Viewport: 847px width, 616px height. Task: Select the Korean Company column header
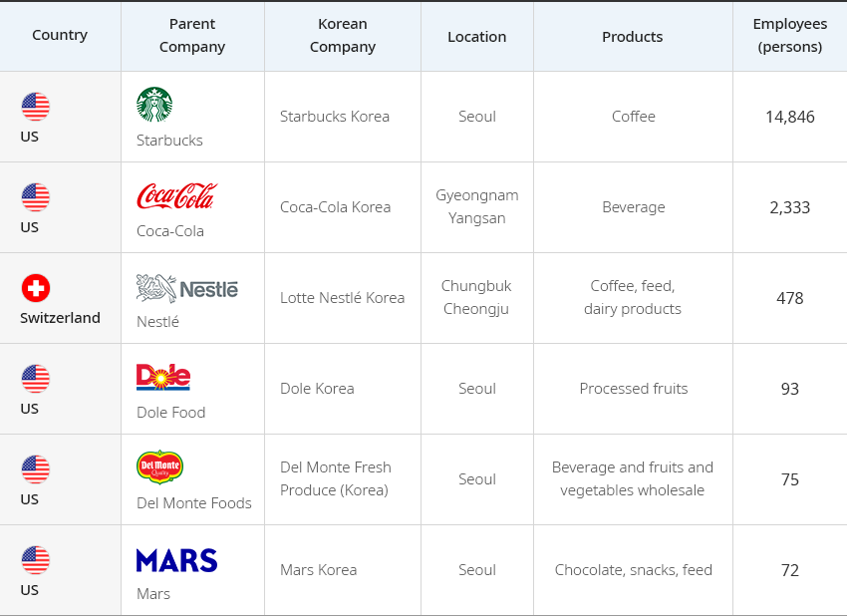(343, 36)
